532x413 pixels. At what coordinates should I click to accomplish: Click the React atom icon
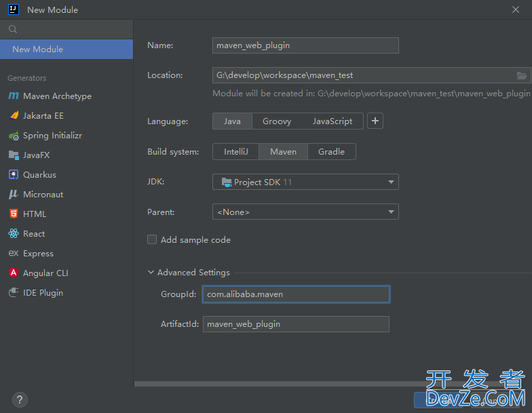[x=14, y=233]
